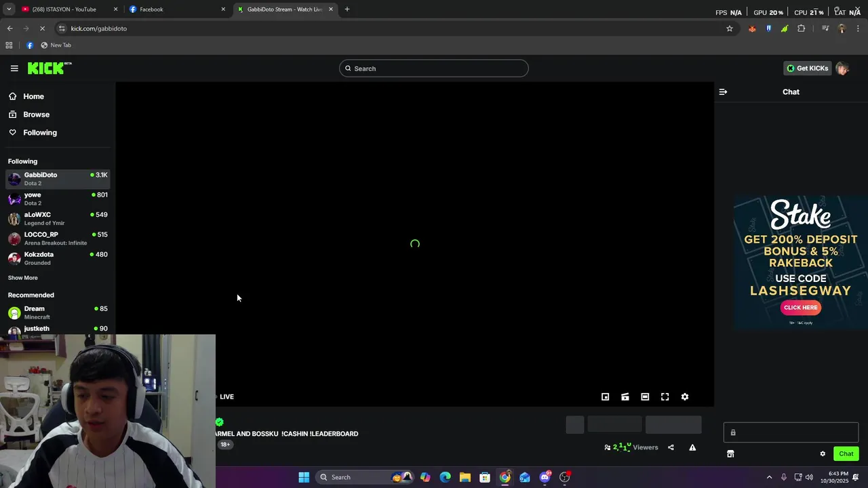Click the KICK logo

pyautogui.click(x=50, y=68)
